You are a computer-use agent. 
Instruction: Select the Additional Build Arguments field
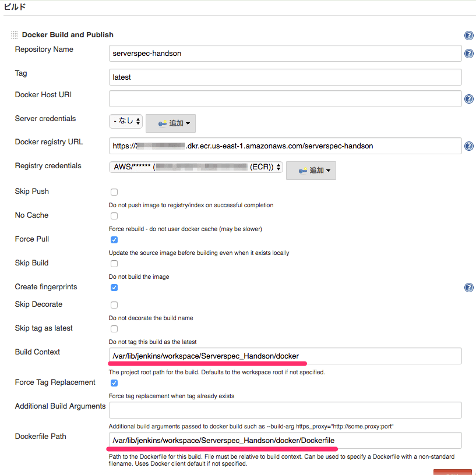click(285, 410)
